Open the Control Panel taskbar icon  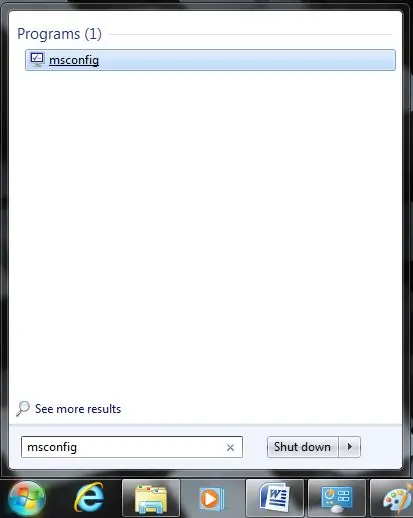click(337, 498)
